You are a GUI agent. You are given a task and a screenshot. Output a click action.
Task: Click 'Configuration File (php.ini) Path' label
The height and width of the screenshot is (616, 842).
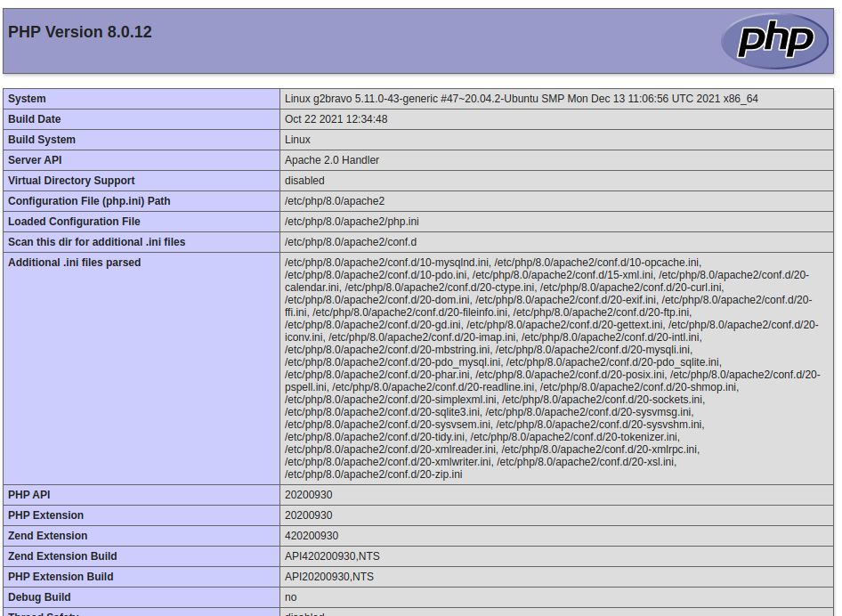(89, 201)
